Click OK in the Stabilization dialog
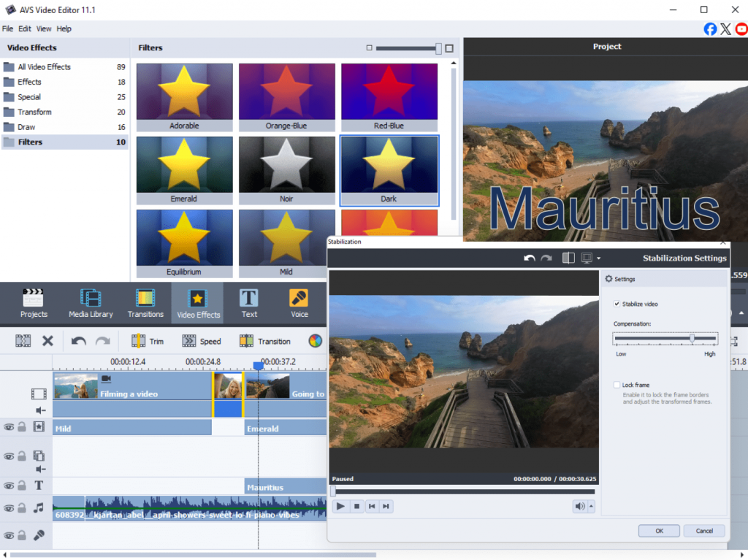Screen dimensions: 748x560 coord(658,531)
